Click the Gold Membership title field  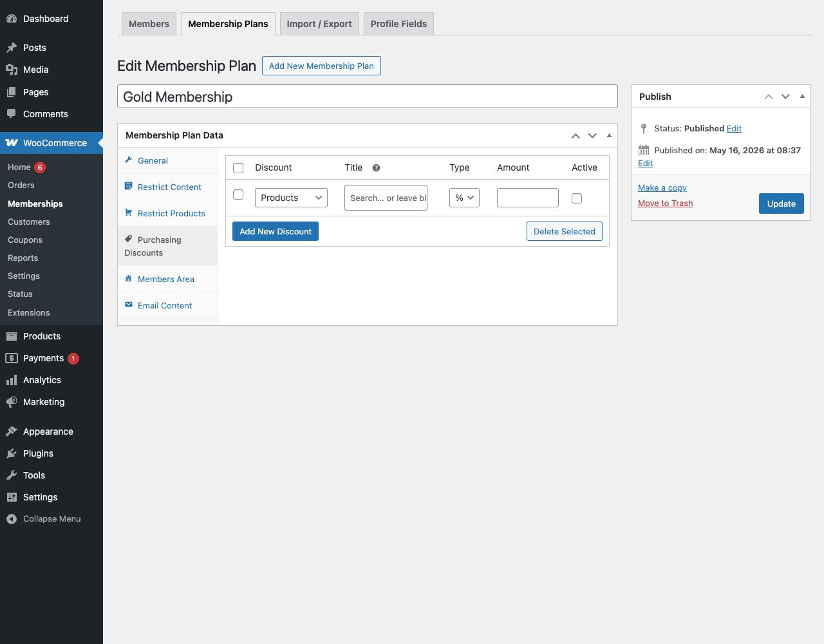coord(368,97)
